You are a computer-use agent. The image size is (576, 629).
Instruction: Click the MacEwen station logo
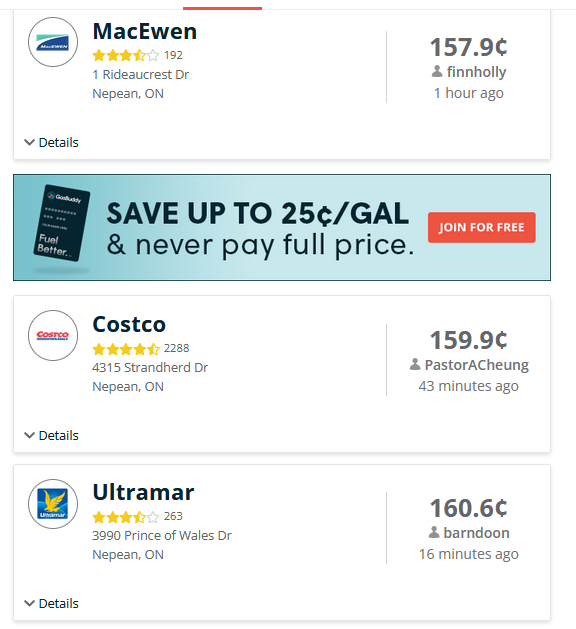53,42
